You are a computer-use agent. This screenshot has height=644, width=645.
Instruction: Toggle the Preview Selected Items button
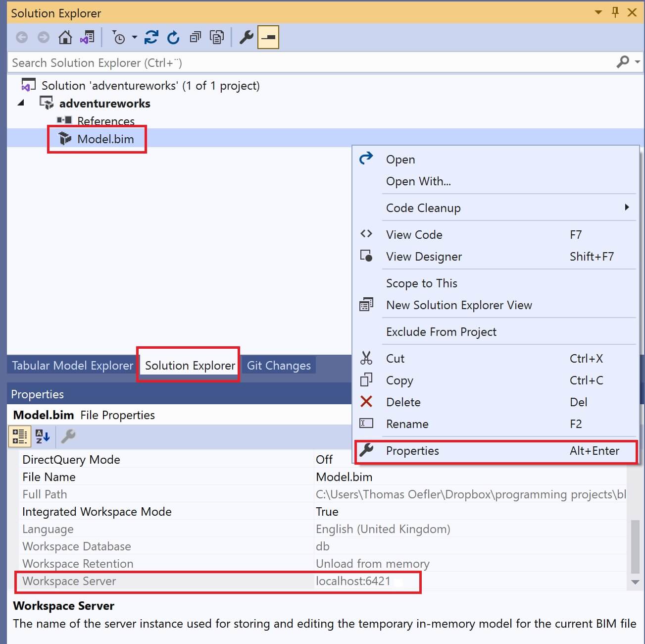pos(268,37)
